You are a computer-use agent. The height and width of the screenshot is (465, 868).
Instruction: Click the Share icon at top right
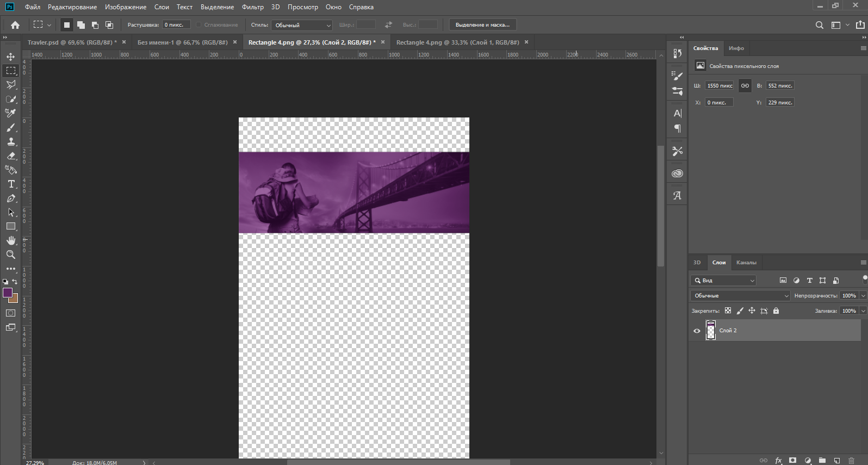click(x=860, y=25)
